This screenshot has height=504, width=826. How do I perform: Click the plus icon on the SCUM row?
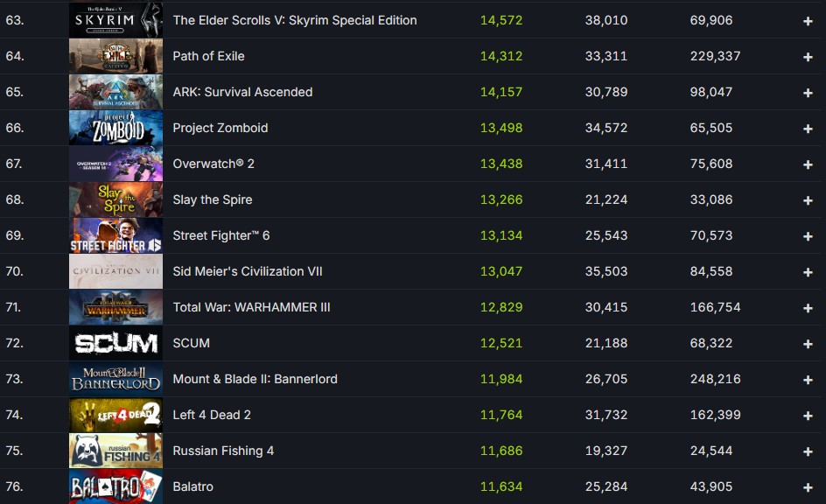coord(808,344)
